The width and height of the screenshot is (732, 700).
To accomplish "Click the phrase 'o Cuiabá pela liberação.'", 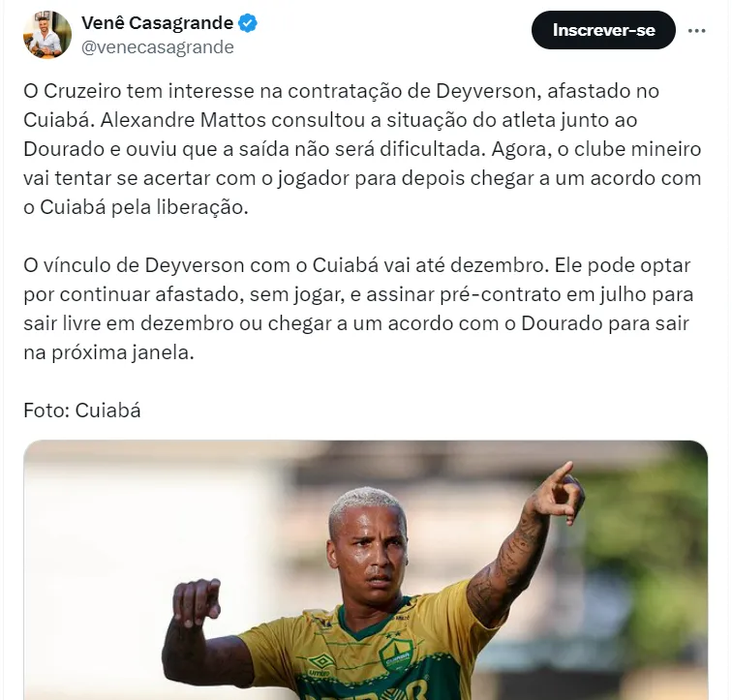I will click(x=136, y=207).
